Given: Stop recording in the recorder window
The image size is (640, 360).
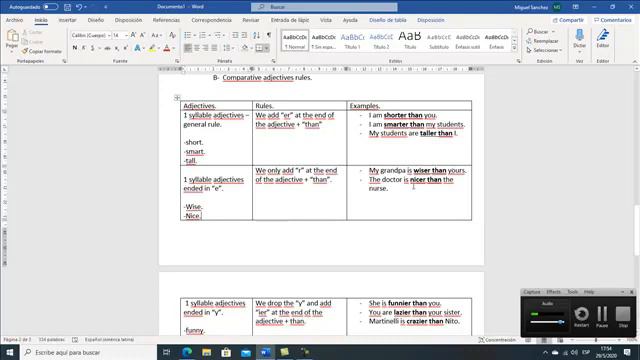Looking at the screenshot, I should pos(623,316).
